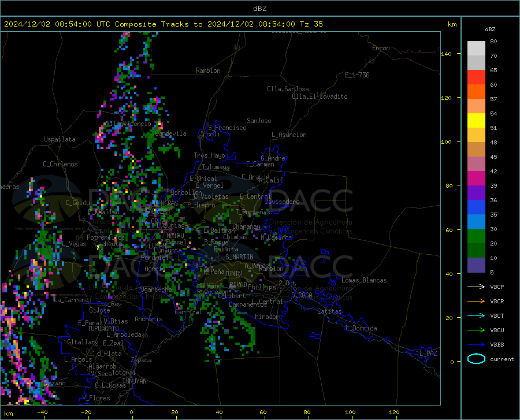Click the 'TUNUYAN' city label
The height and width of the screenshot is (420, 520).
pyautogui.click(x=134, y=381)
